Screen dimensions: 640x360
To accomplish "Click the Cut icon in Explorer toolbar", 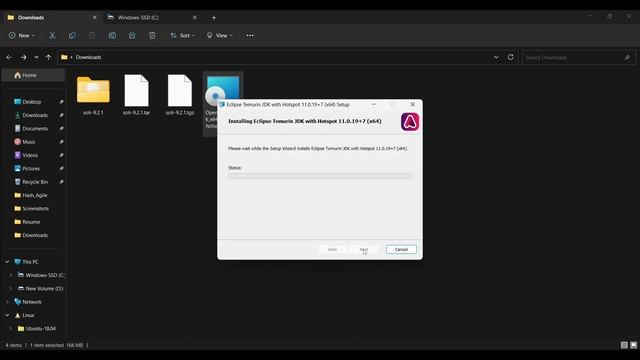I will coord(52,36).
